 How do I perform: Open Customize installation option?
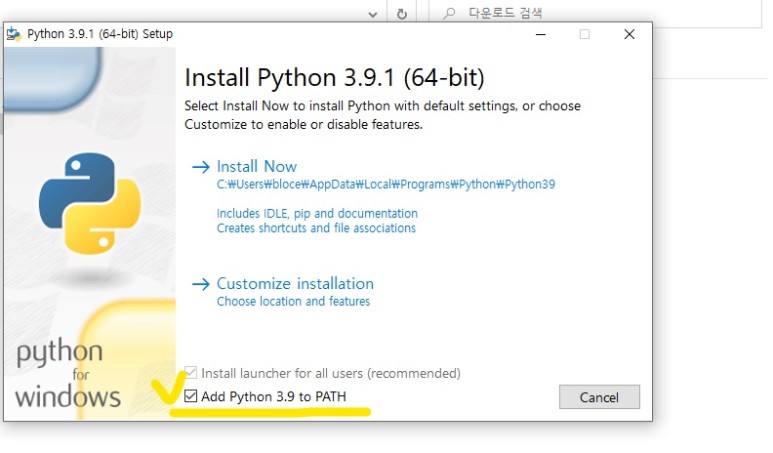(x=295, y=283)
